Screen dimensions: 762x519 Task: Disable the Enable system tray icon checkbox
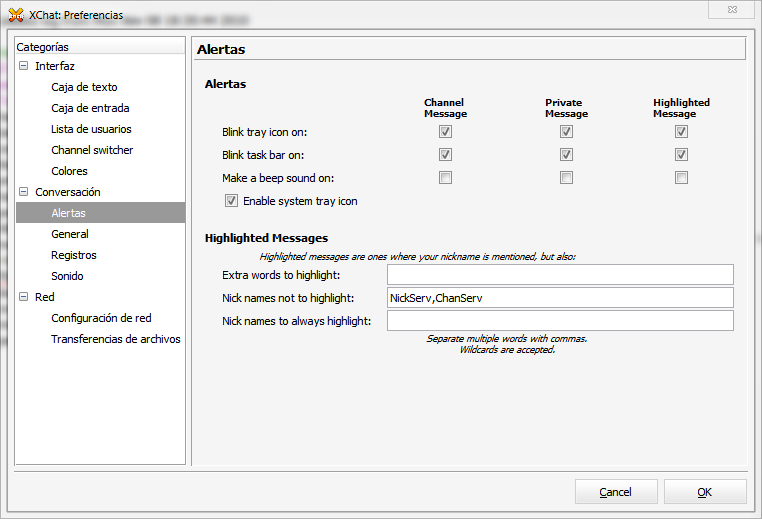(232, 201)
